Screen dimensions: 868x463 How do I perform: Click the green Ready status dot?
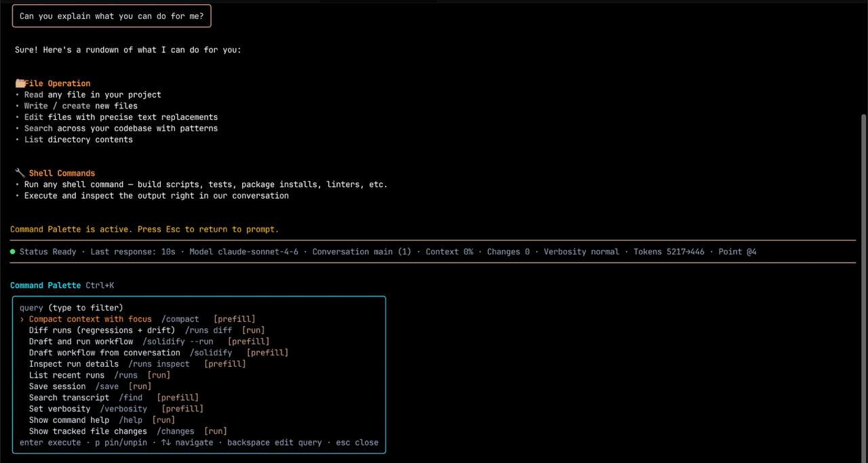12,251
